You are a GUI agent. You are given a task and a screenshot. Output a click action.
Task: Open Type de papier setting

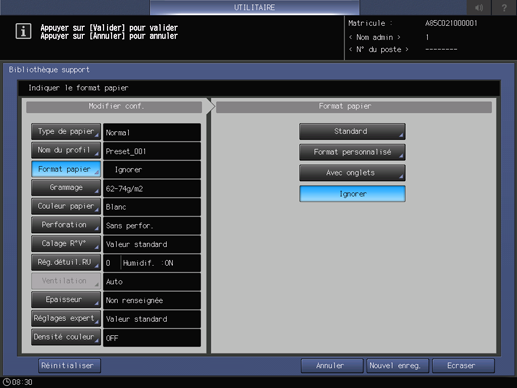pyautogui.click(x=66, y=132)
